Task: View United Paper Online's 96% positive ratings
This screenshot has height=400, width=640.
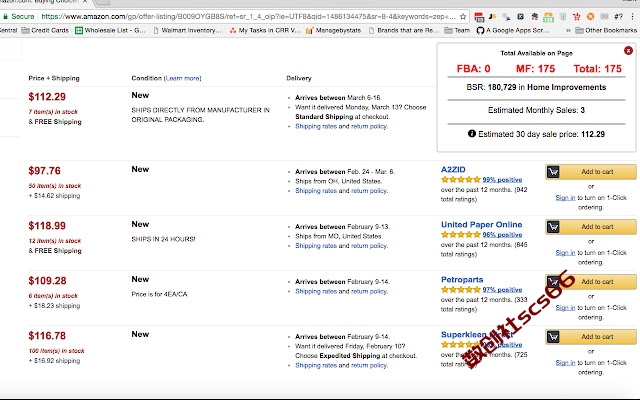Action: (x=502, y=235)
